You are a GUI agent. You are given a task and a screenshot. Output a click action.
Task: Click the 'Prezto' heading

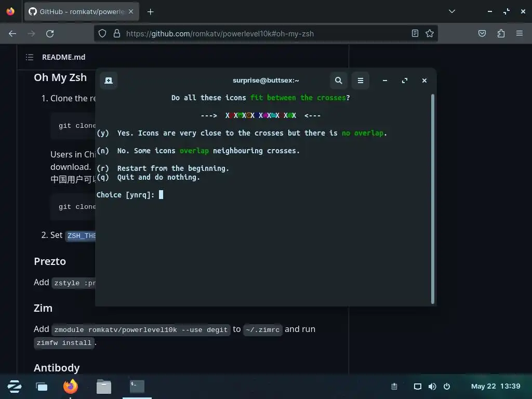(x=50, y=261)
